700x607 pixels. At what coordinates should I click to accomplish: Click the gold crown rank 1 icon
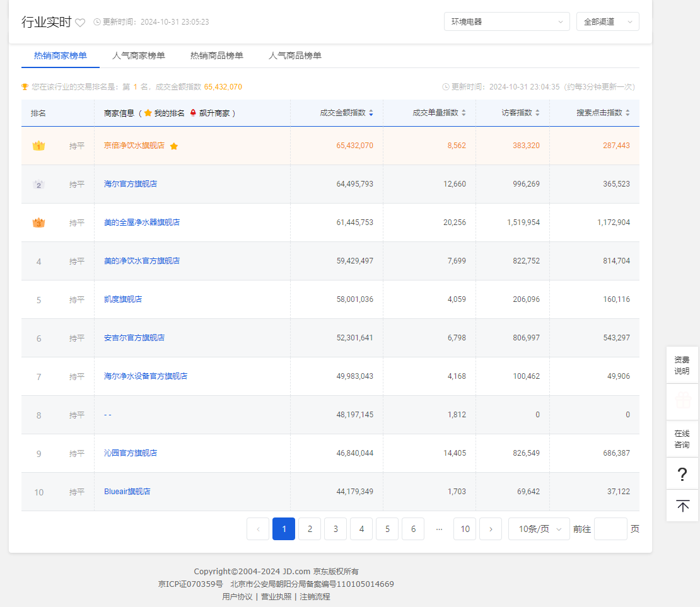pyautogui.click(x=39, y=146)
